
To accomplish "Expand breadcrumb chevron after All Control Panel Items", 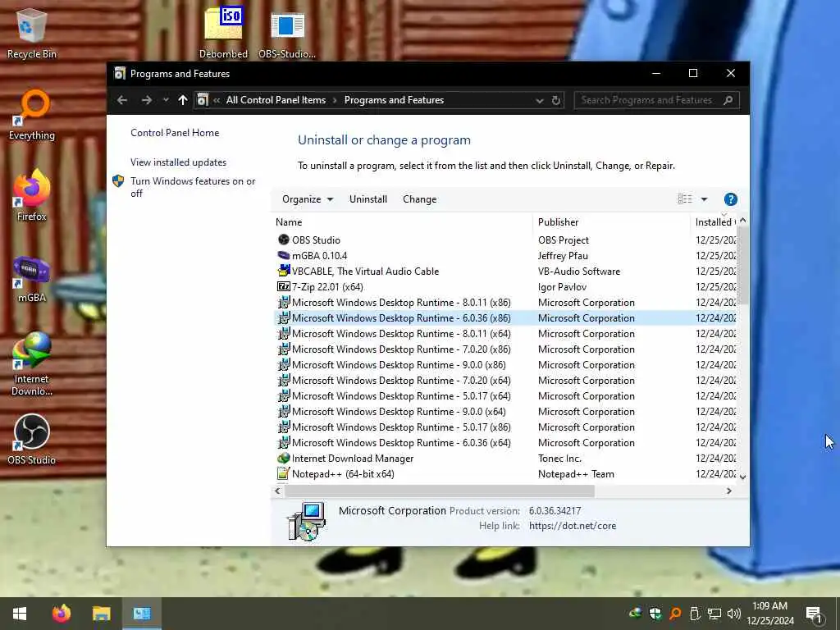I will coord(335,100).
